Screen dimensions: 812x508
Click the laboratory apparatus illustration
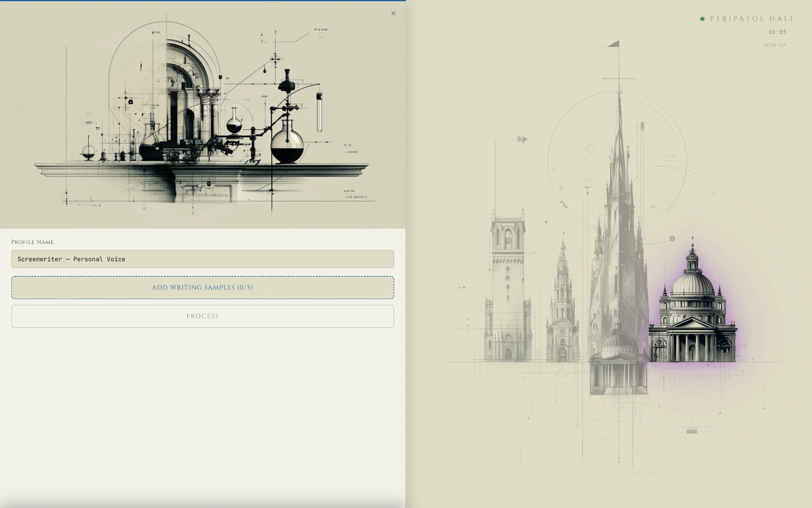(203, 115)
